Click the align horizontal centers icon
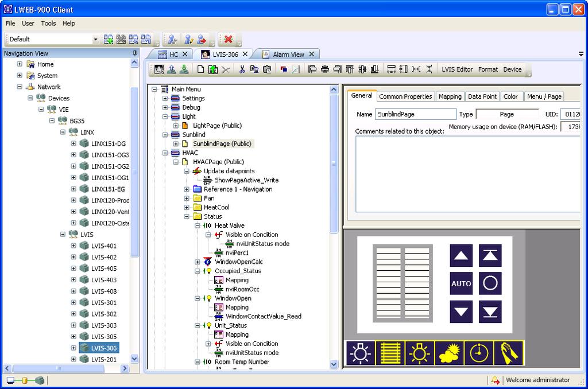The image size is (588, 389). (x=325, y=69)
